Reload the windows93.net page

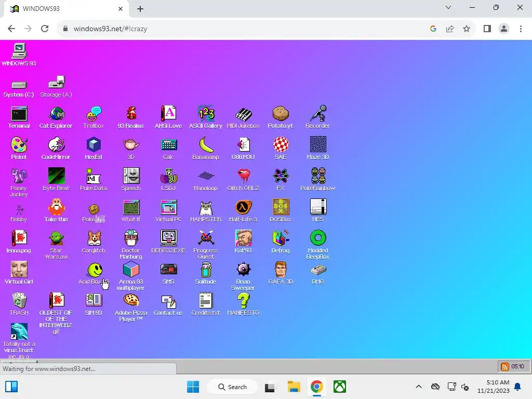(45, 29)
